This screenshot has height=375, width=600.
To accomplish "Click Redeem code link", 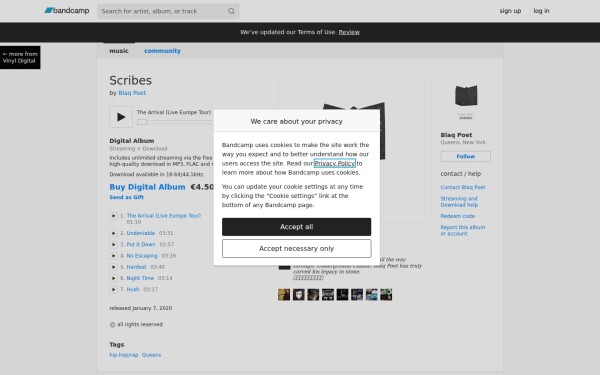I will click(458, 216).
